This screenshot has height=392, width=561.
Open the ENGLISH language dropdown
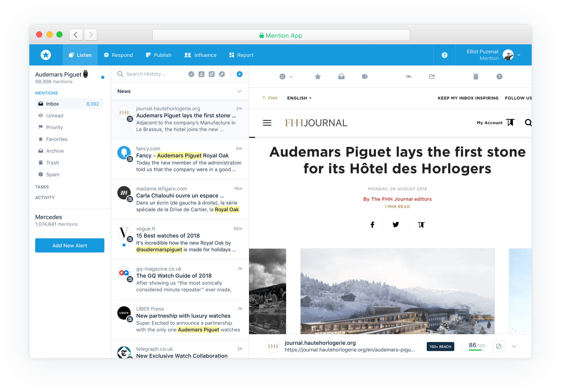tap(299, 98)
